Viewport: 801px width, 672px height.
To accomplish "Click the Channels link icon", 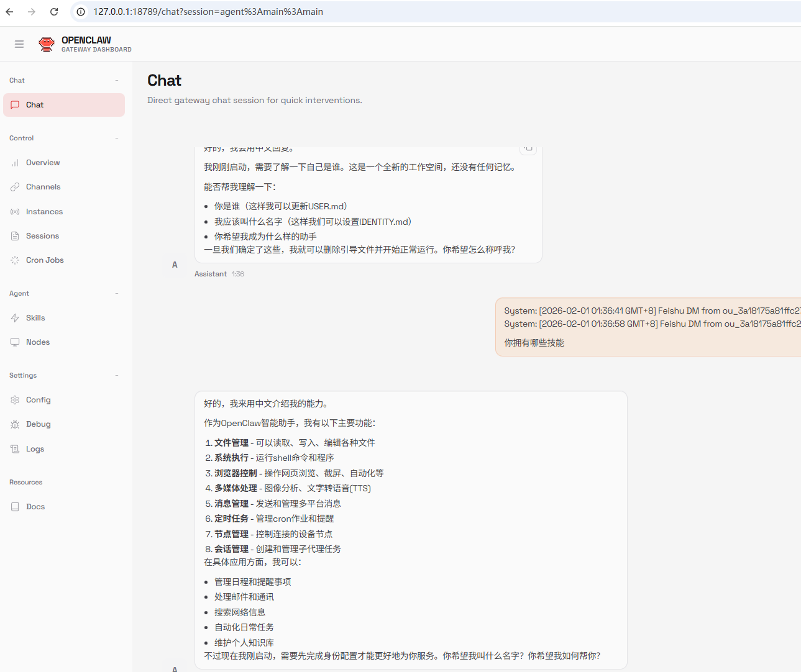I will (15, 187).
